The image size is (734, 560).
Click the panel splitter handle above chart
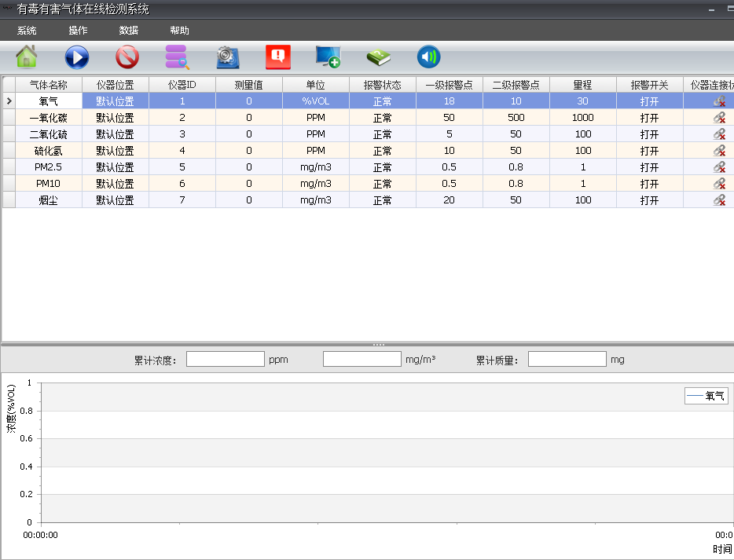point(378,345)
